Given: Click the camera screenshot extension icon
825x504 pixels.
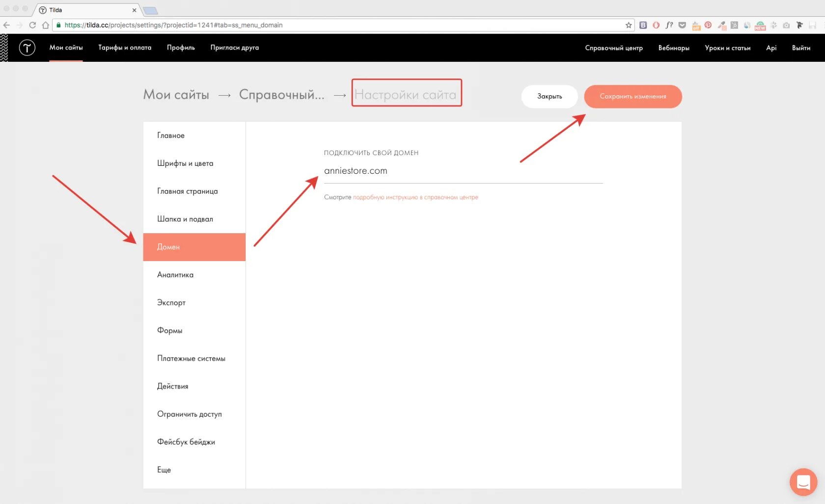Looking at the screenshot, I should click(786, 26).
